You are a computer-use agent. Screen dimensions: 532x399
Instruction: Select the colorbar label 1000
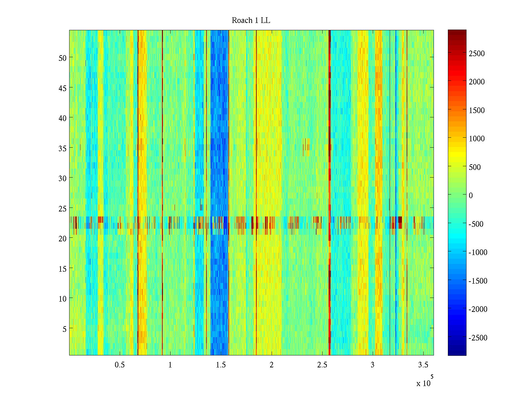476,139
